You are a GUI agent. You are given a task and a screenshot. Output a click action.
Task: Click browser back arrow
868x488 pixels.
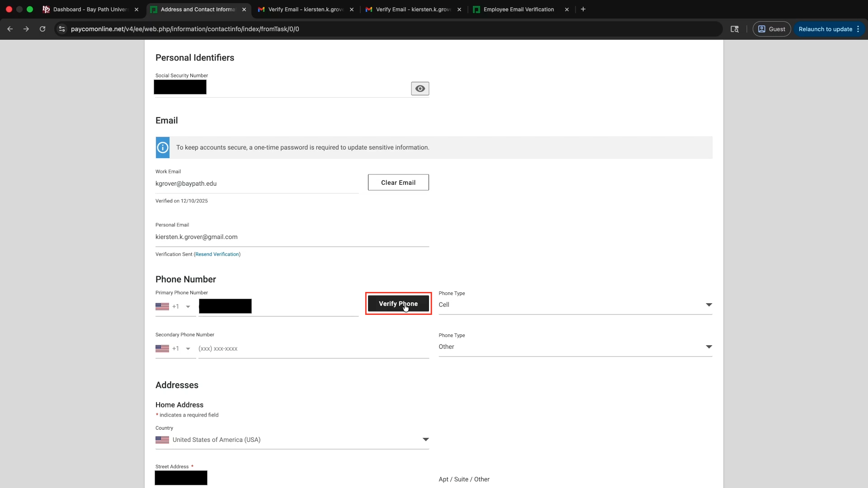coord(10,29)
